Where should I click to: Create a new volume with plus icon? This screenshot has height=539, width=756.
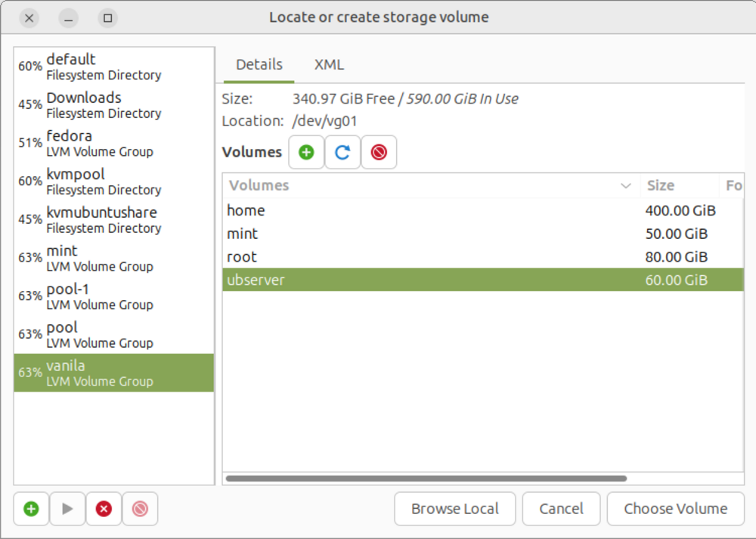click(306, 153)
